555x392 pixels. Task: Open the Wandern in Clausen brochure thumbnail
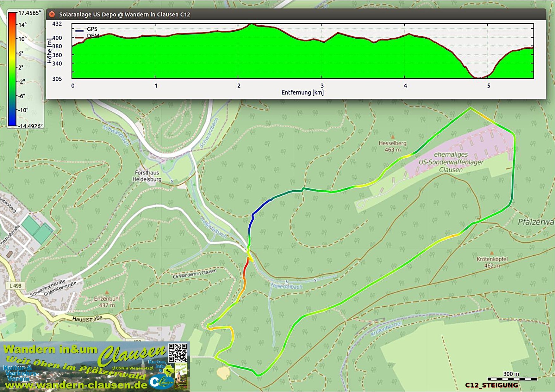tap(181, 376)
